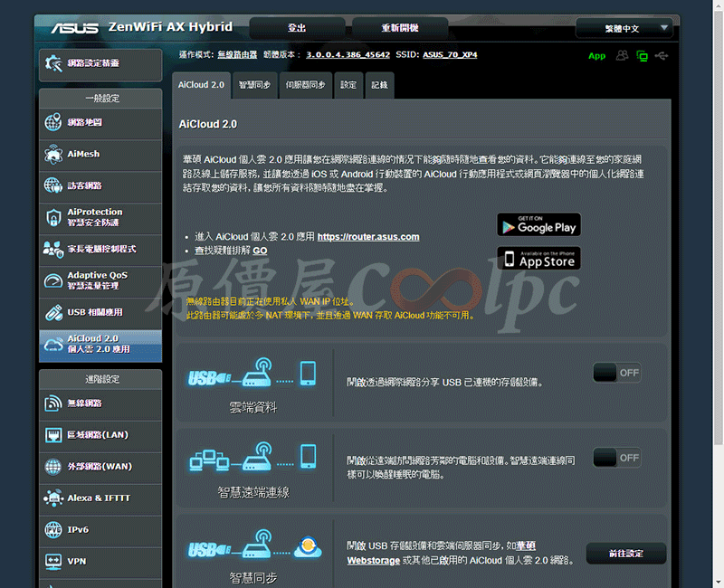The image size is (724, 588).
Task: Click the 雲端資料 label under the illustration
Action: [253, 407]
